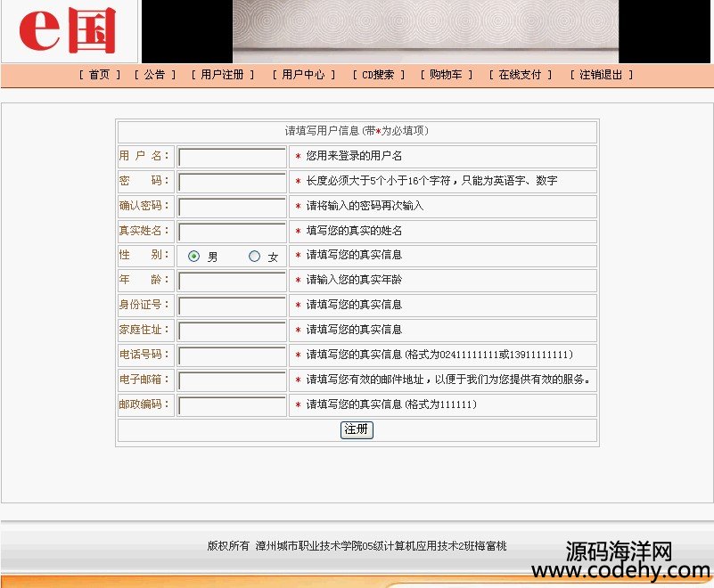
Task: Open the 用户注册 registration page
Action: pos(222,75)
